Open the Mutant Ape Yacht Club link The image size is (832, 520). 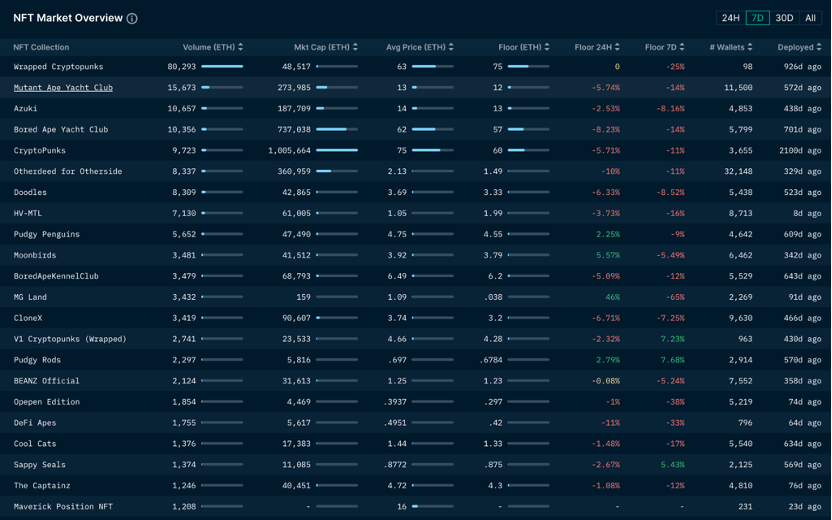coord(63,88)
